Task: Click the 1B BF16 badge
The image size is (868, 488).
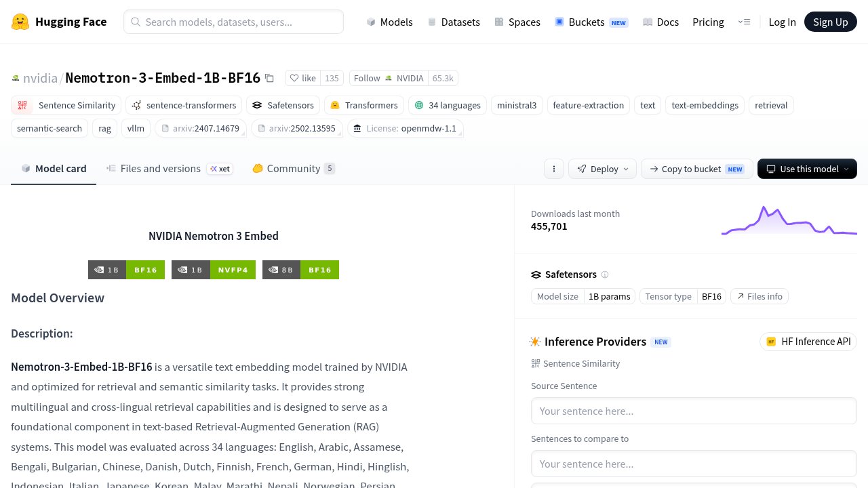Action: (x=126, y=270)
